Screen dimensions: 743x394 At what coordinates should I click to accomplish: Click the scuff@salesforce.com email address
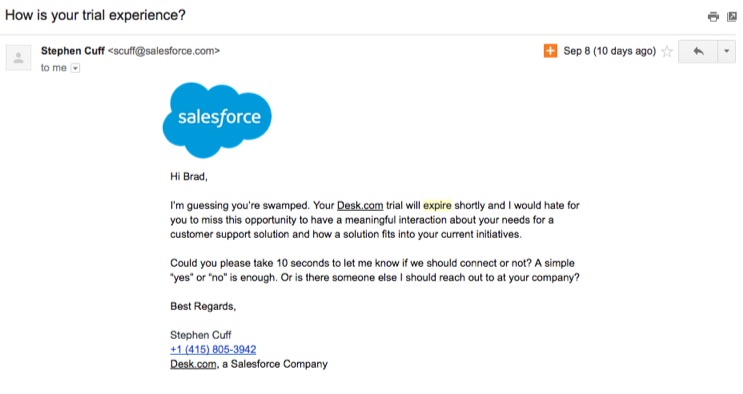pos(164,51)
